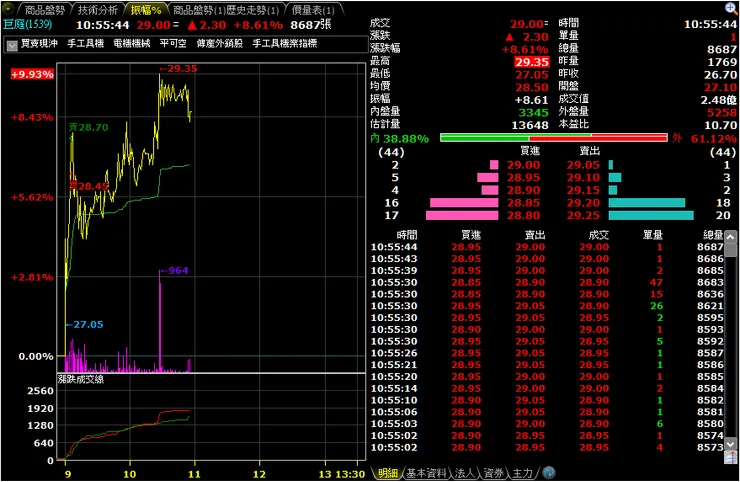Screen dimensions: 740x482
Task: Click the trade row with total volume 8621
Action: [x=547, y=306]
